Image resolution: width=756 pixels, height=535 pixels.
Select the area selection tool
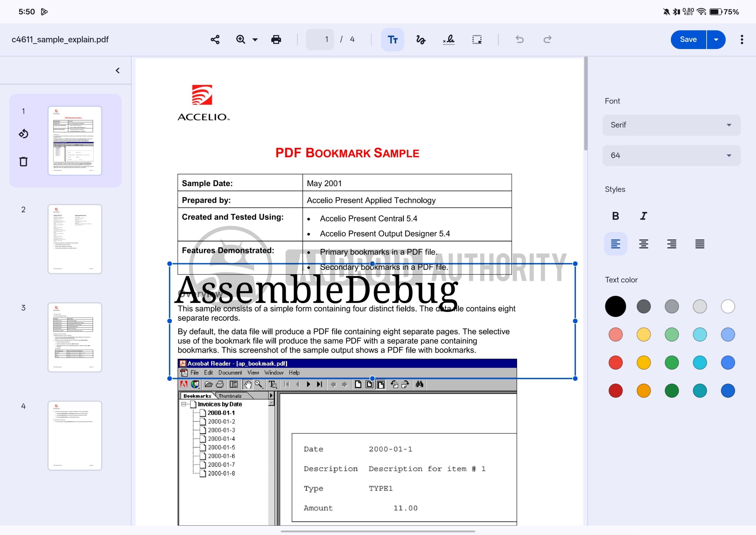477,40
